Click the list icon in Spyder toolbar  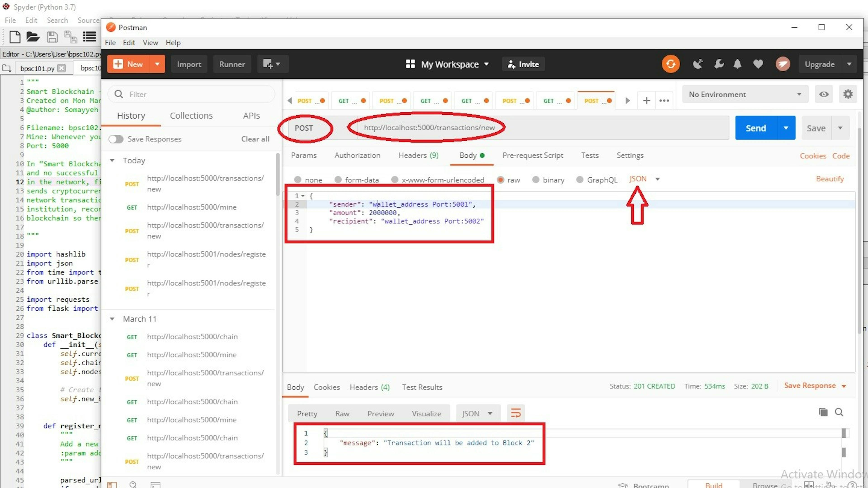pos(90,37)
